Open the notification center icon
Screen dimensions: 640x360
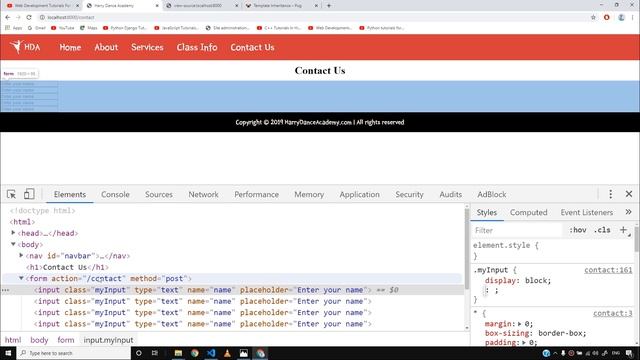[x=629, y=353]
